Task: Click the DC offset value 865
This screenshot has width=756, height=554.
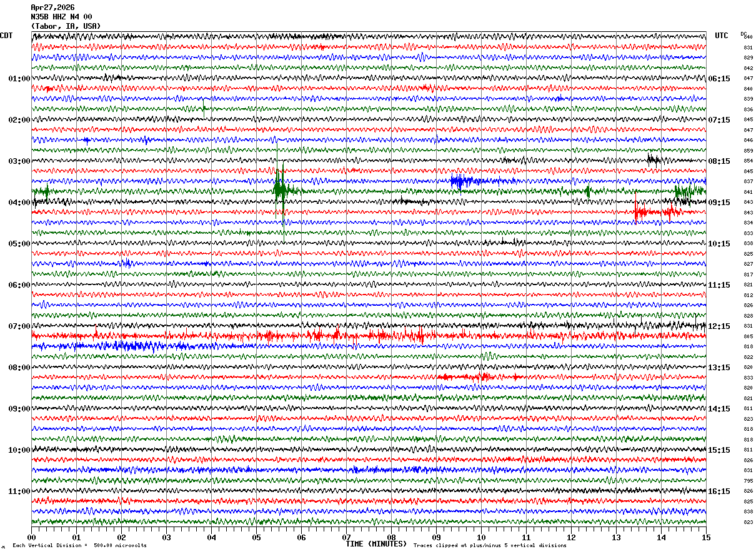Action: (x=748, y=336)
